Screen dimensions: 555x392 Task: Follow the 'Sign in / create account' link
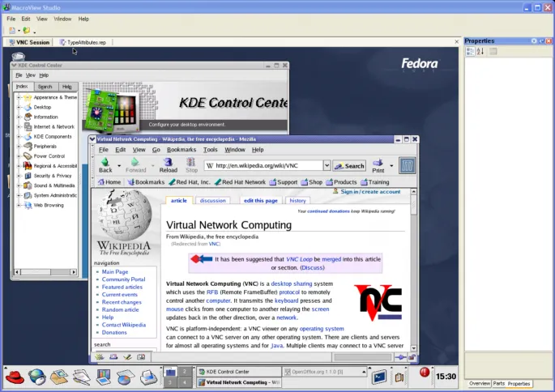pyautogui.click(x=370, y=192)
